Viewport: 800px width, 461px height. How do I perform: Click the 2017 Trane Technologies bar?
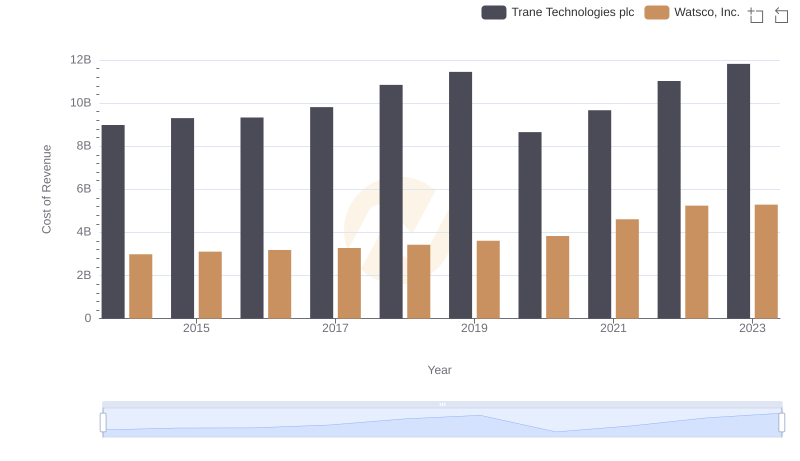[x=321, y=213]
